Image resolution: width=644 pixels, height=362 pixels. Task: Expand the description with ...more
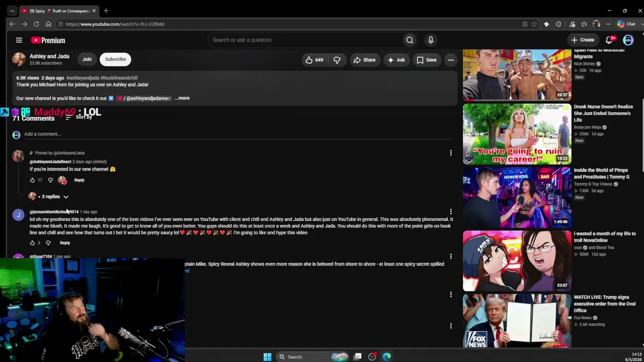pos(182,98)
